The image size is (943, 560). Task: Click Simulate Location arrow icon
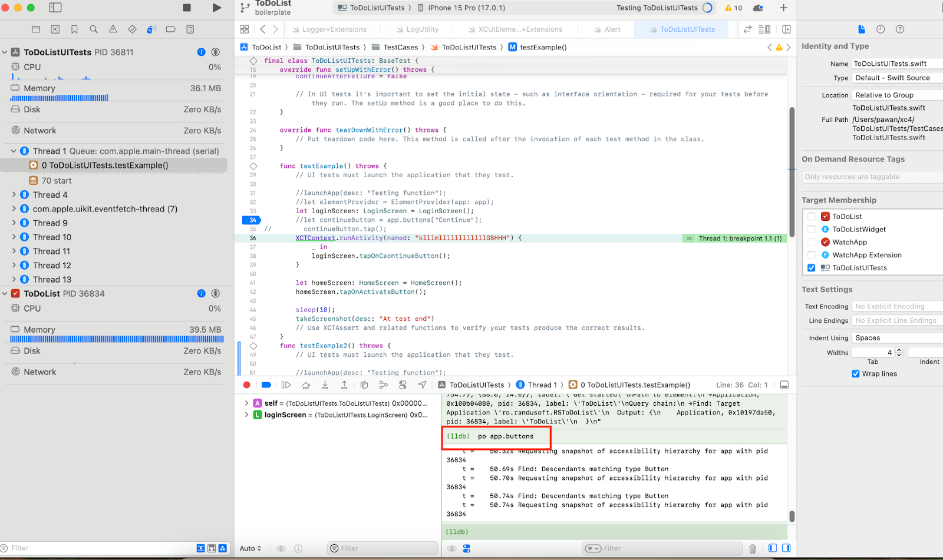click(x=422, y=385)
